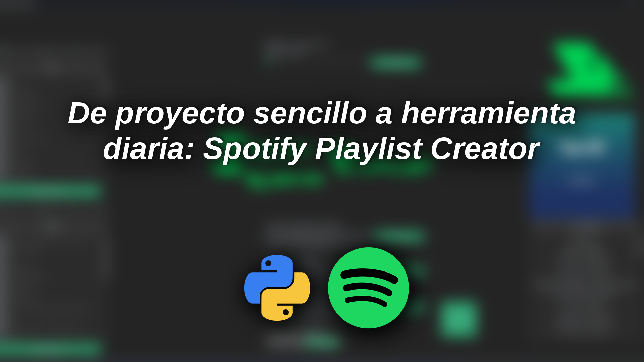Image resolution: width=644 pixels, height=362 pixels.
Task: Click the word "Playlist" in the title
Action: (x=368, y=149)
